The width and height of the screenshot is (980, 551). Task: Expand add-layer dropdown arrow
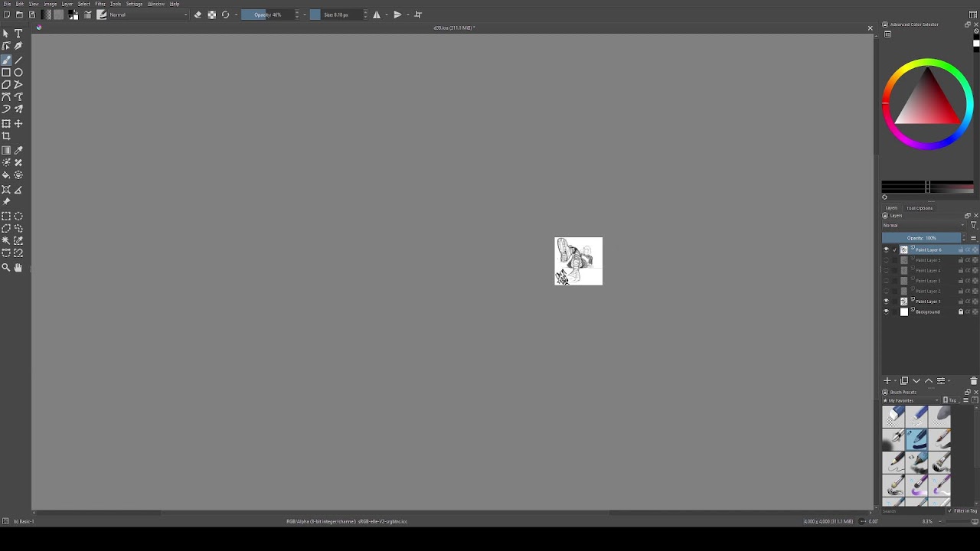click(x=894, y=381)
